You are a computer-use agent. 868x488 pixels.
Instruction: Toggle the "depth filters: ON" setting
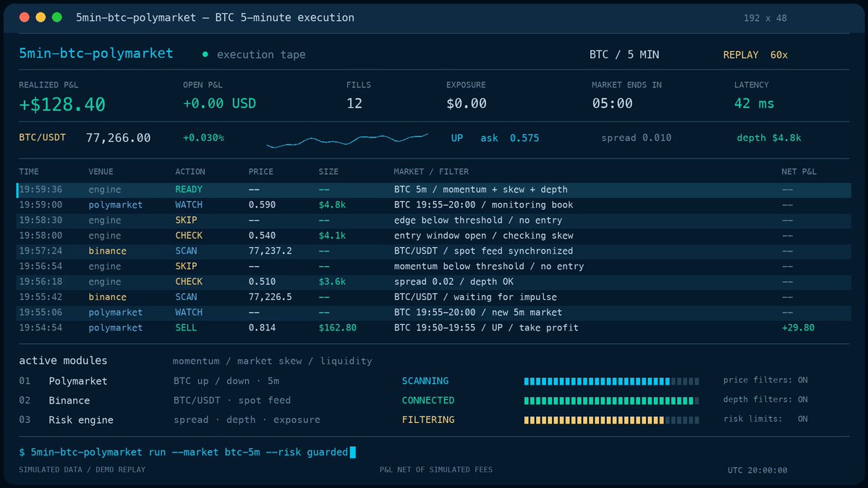pos(765,400)
